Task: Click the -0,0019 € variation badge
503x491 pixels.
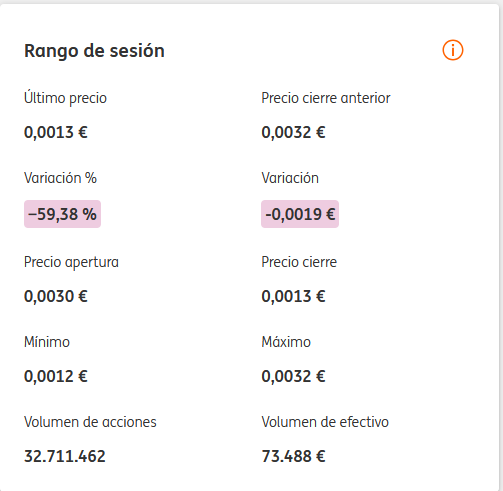Action: [300, 214]
